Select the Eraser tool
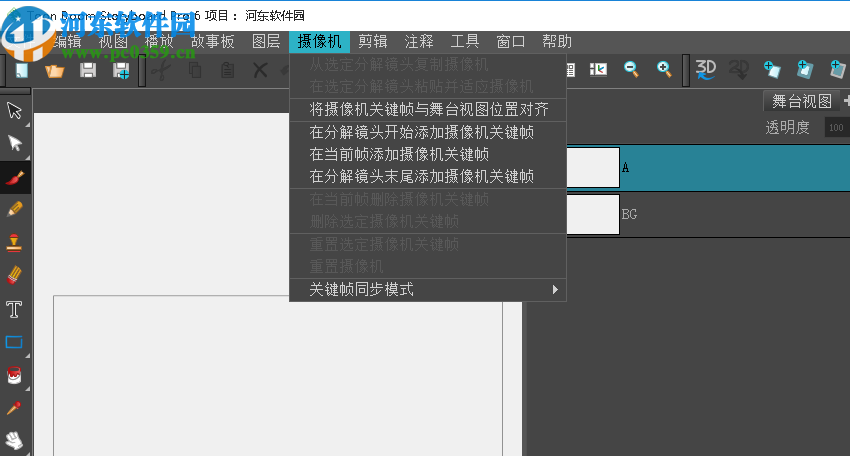This screenshot has height=456, width=850. 15,275
